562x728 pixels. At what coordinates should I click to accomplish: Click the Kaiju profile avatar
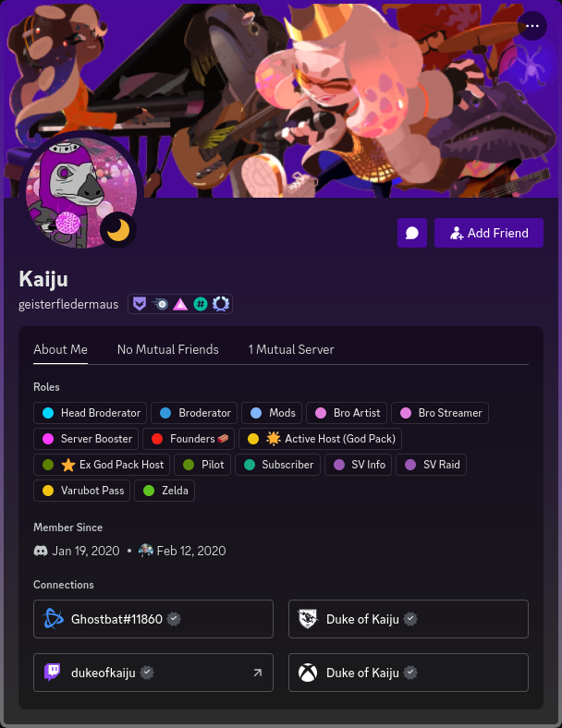pos(81,193)
